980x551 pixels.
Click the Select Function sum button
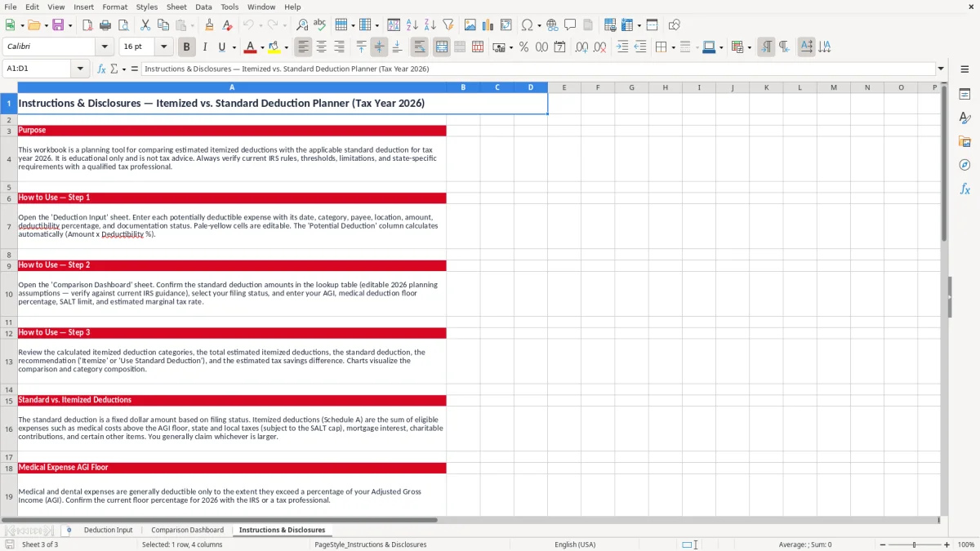pos(114,69)
